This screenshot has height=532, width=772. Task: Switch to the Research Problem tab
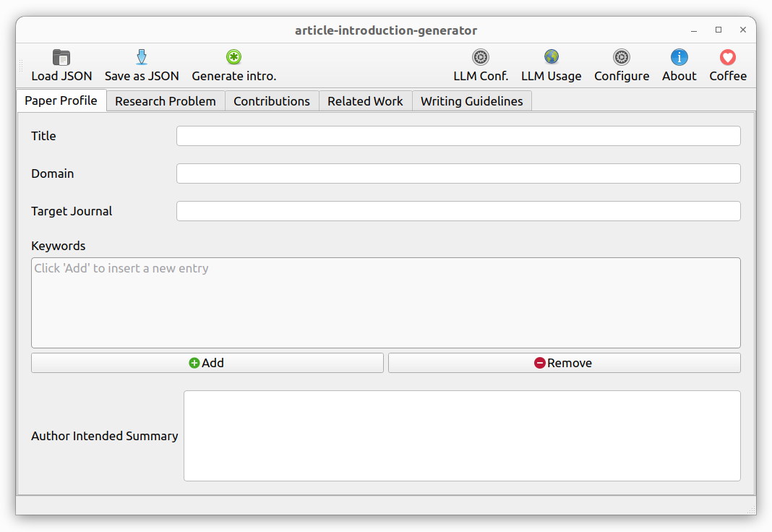166,101
